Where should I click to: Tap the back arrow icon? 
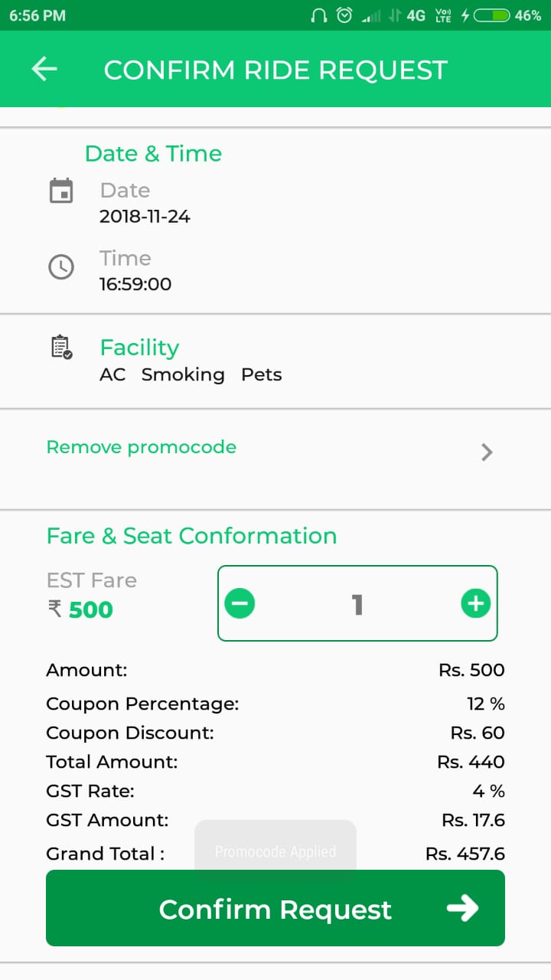[x=44, y=70]
